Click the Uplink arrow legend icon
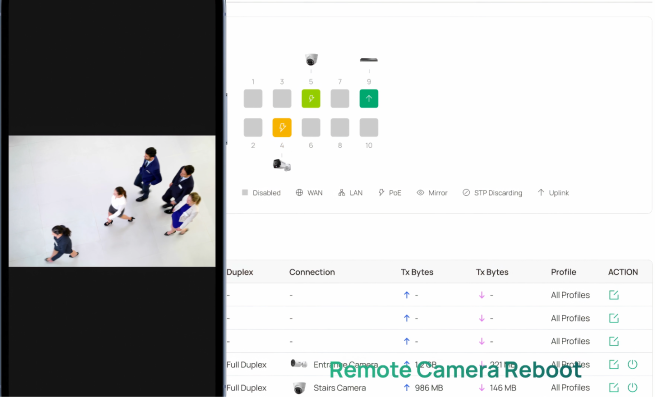The width and height of the screenshot is (655, 400). point(541,192)
